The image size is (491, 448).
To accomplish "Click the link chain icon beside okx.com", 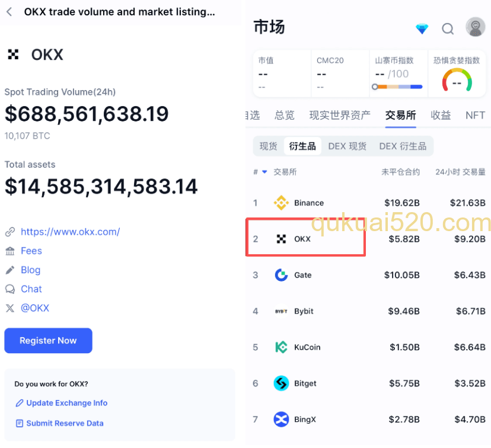I will [x=10, y=232].
